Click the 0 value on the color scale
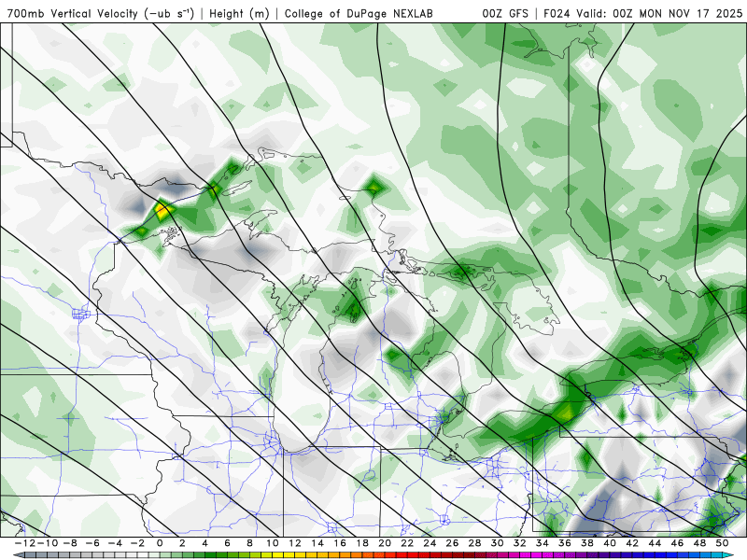This screenshot has width=747, height=560. (160, 543)
